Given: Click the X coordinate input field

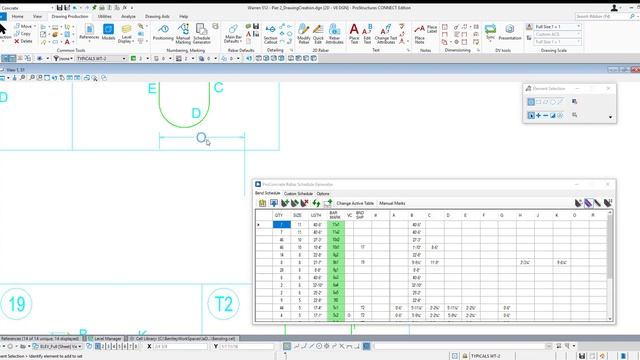Looking at the screenshot, I should pos(180,347).
